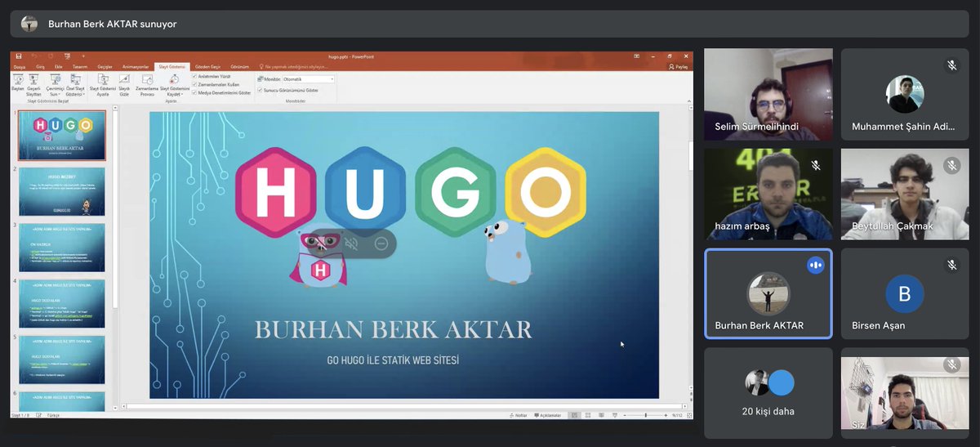Click the Baştan start slideshow icon
Viewport: 980px width, 447px height.
tap(17, 84)
